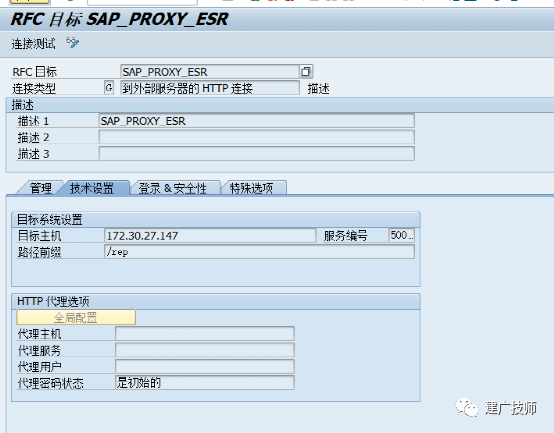Click the 路径前缀 field containing /rep
The width and height of the screenshot is (554, 433).
coord(260,252)
